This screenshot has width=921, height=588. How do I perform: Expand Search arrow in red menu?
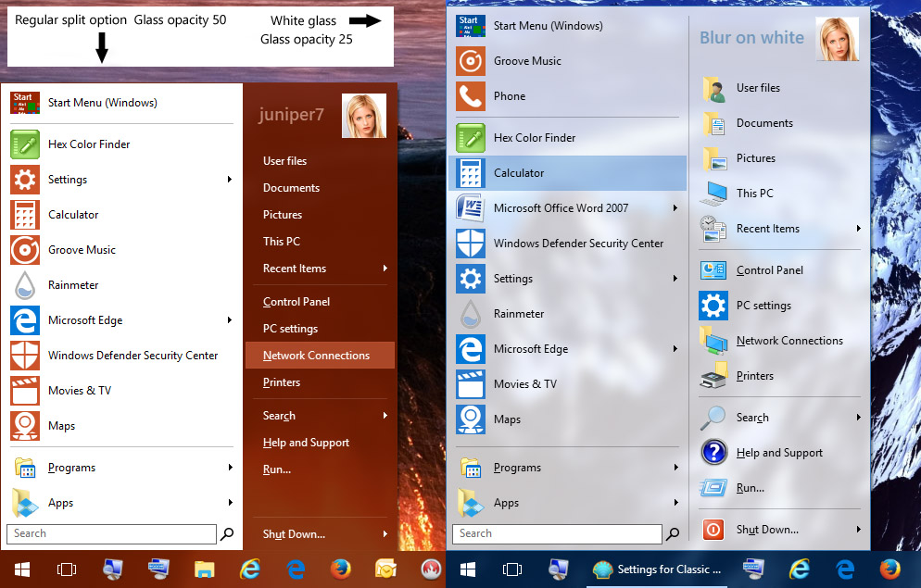385,416
